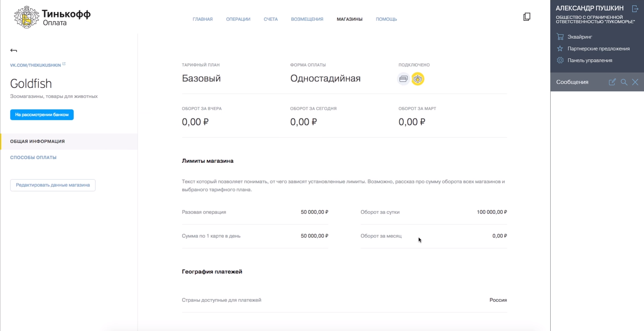Click the Оборот за вчера amount
This screenshot has height=331, width=644.
point(195,122)
